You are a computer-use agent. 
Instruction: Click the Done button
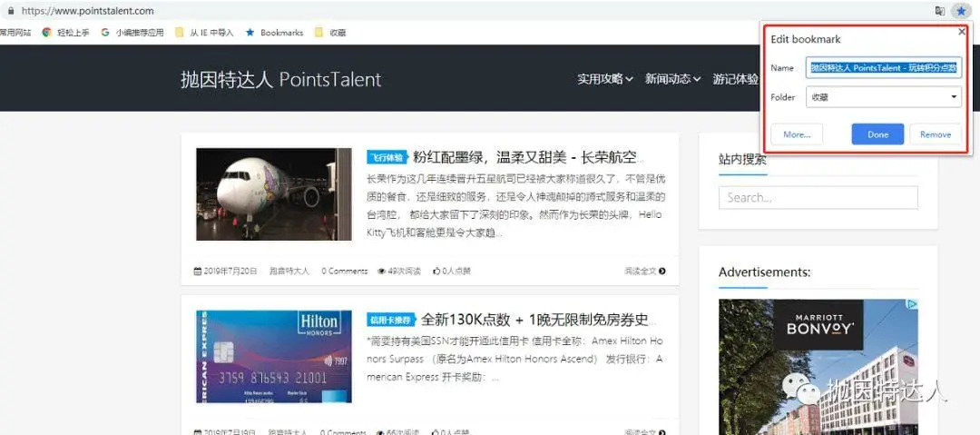coord(877,133)
